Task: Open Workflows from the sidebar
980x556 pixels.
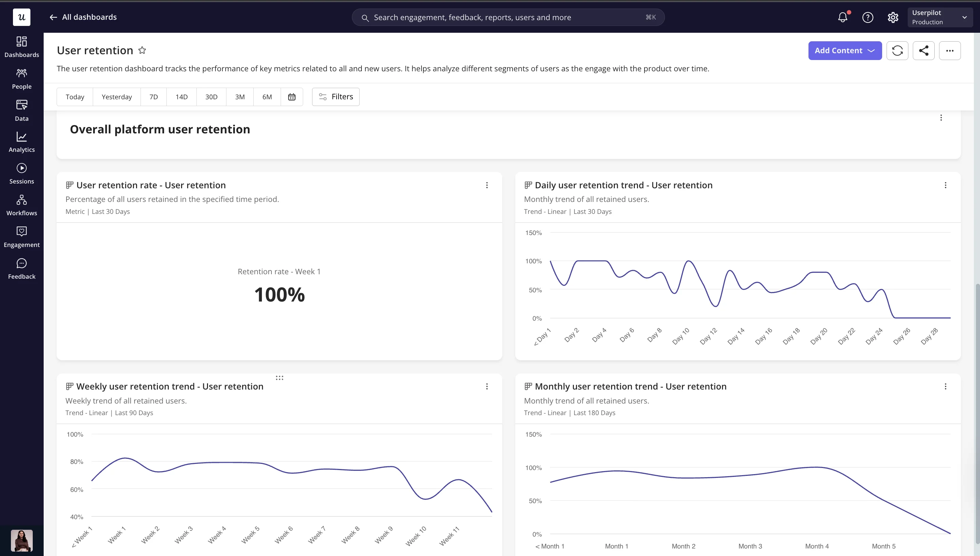Action: click(x=21, y=205)
